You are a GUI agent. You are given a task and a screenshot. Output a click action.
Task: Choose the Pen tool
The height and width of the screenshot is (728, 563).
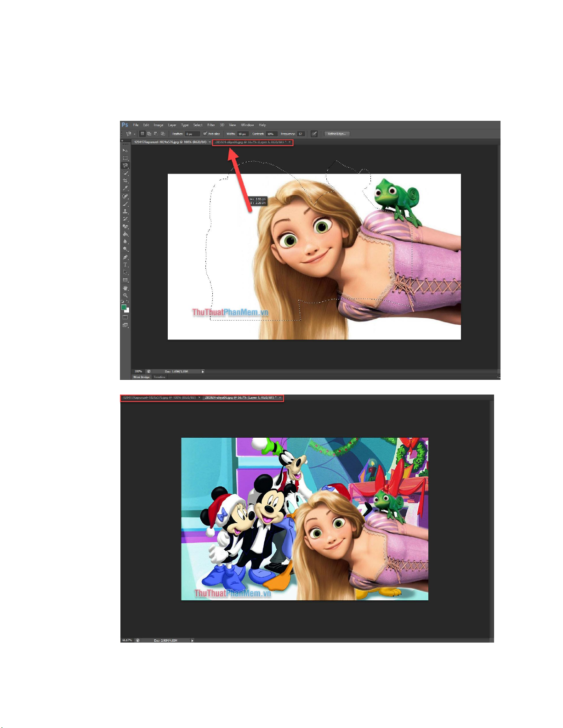pos(125,257)
